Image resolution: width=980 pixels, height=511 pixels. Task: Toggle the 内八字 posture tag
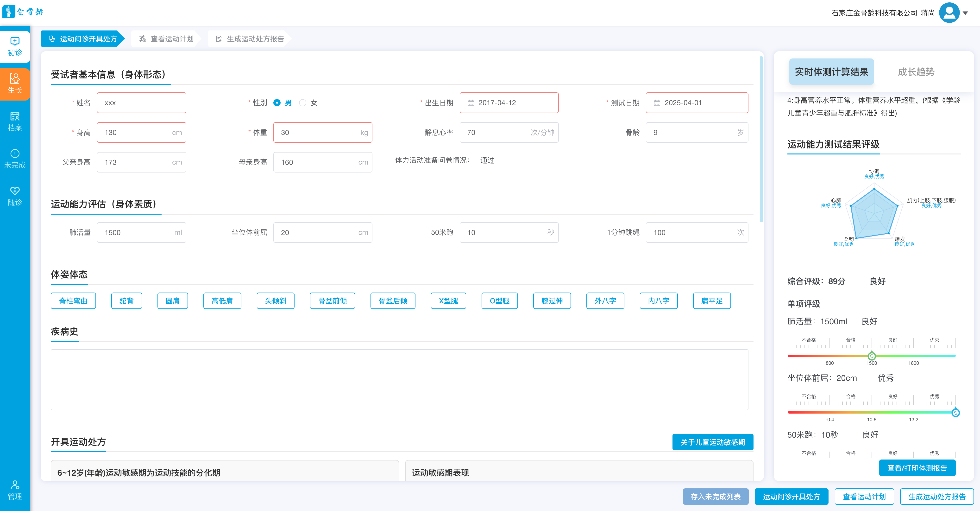(x=659, y=301)
